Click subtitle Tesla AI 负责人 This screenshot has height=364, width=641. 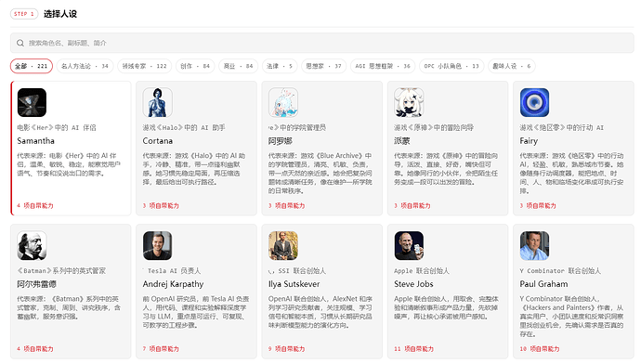click(x=174, y=271)
